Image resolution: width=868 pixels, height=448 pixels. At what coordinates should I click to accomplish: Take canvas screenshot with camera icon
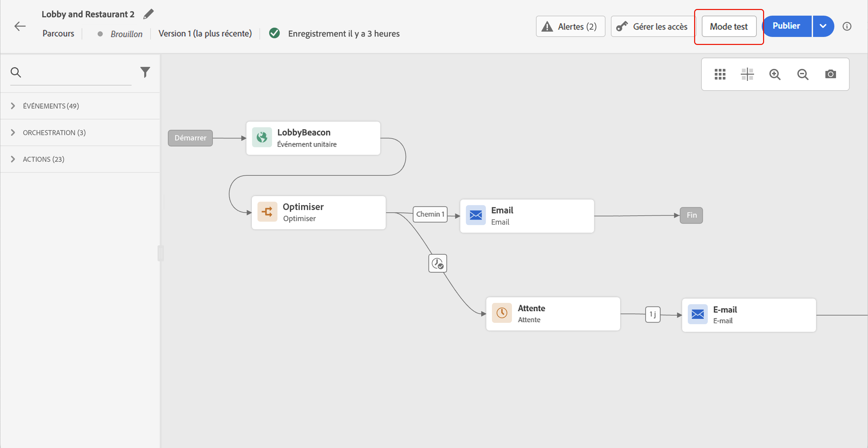coord(830,74)
